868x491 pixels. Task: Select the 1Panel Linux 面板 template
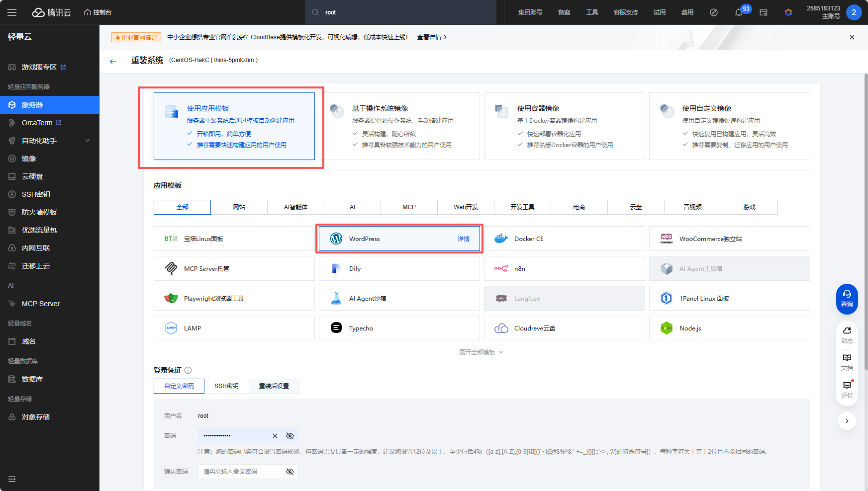click(x=730, y=298)
